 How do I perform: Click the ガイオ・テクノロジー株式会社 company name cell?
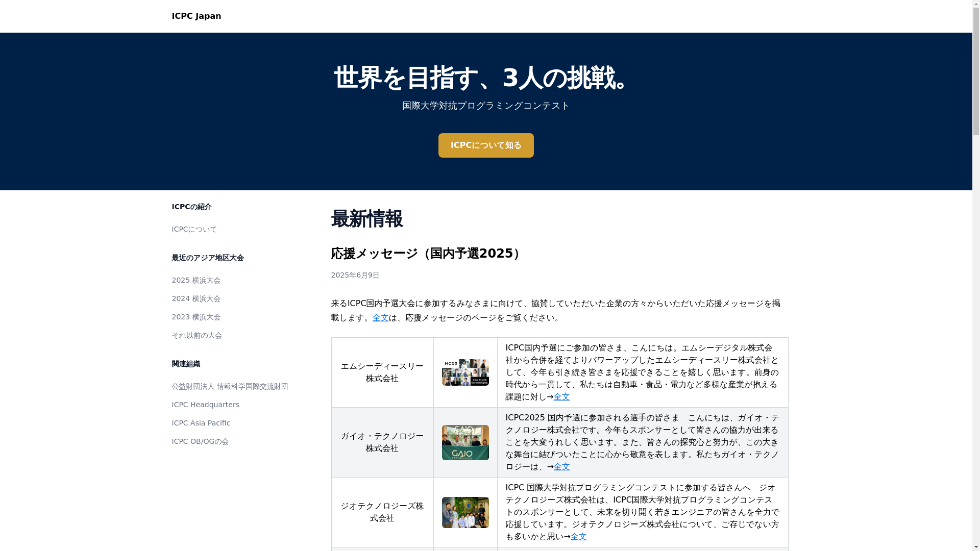(x=382, y=442)
